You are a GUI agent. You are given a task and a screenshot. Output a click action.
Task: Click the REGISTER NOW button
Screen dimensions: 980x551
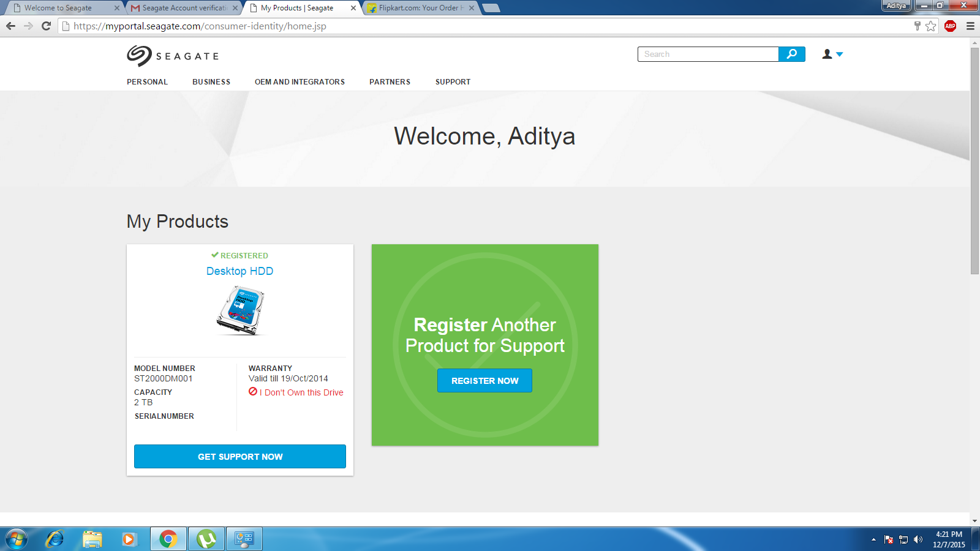pos(484,381)
